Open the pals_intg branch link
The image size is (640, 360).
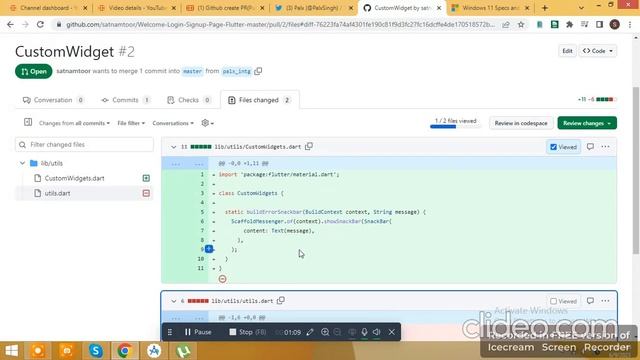point(236,71)
